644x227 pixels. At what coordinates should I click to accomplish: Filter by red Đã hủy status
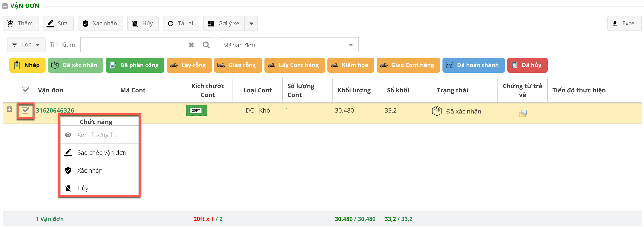[527, 65]
